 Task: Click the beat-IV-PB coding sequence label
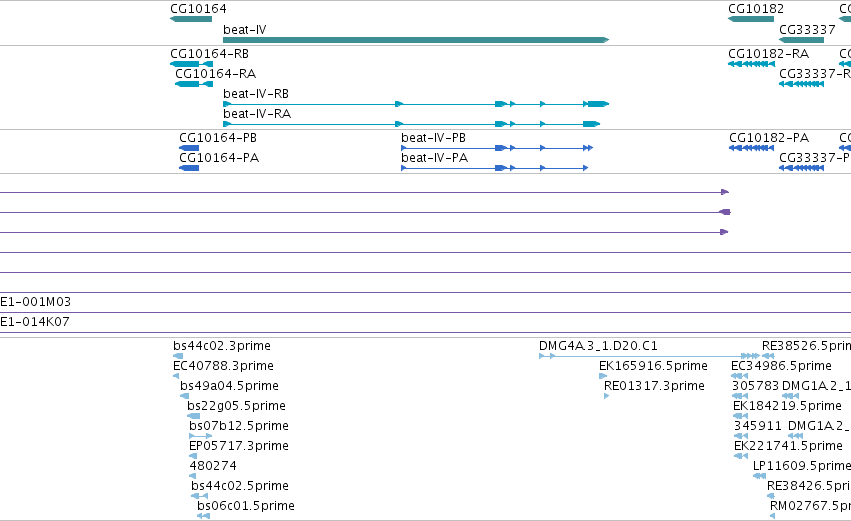[x=433, y=138]
